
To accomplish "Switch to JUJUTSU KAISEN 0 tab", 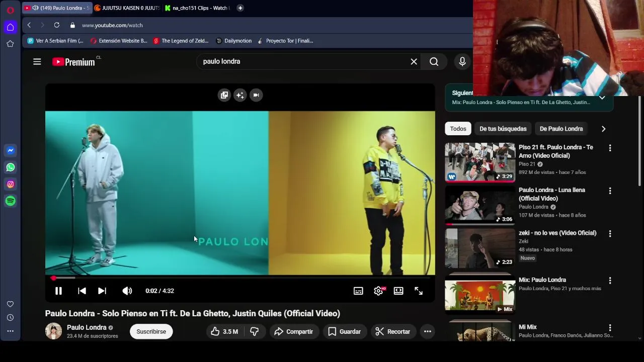I will coord(128,8).
